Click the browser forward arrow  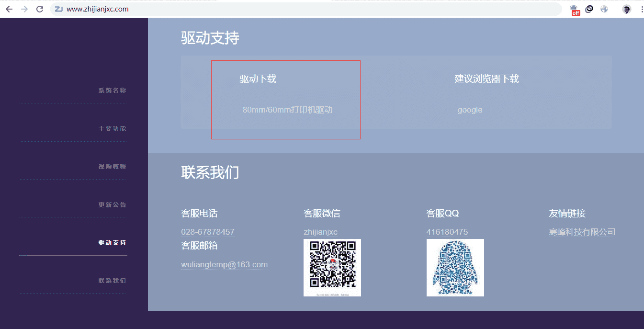24,9
